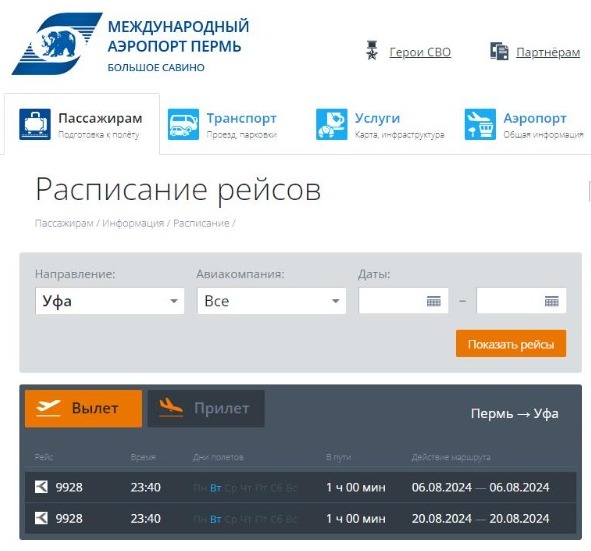The image size is (591, 551).
Task: Click the Расписание рейсов page heading
Action: tap(178, 190)
